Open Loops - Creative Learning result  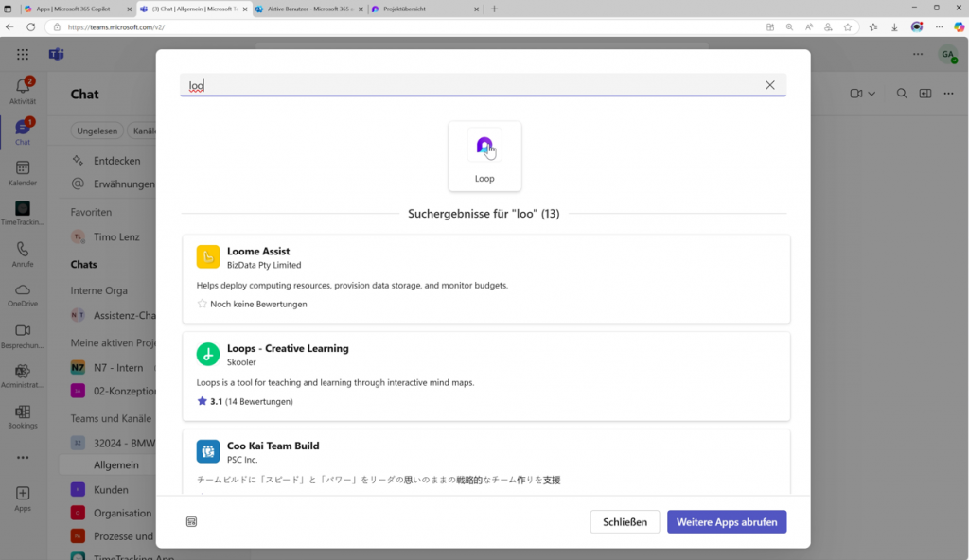(x=485, y=376)
